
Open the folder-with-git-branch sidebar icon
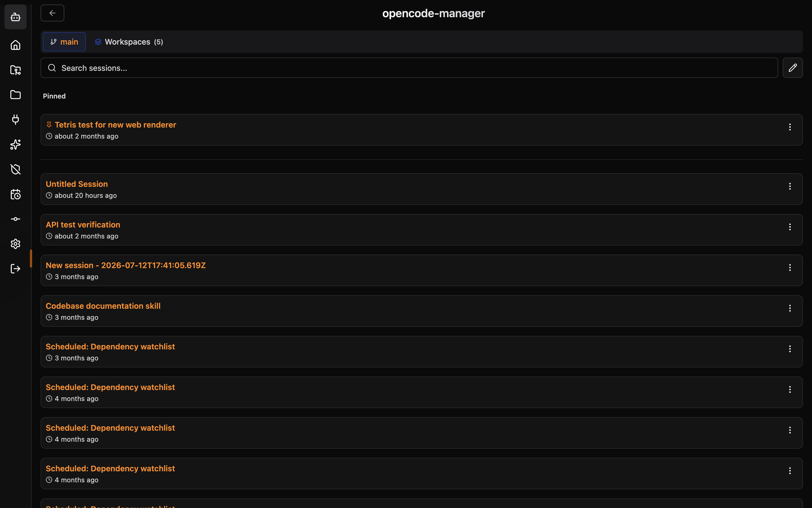pyautogui.click(x=16, y=70)
